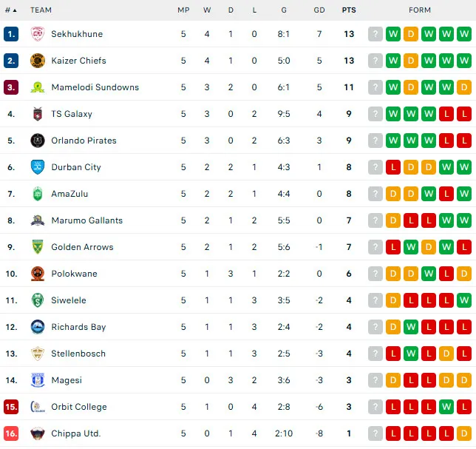Sort standings by PTS column header
This screenshot has height=449, width=476.
(349, 10)
